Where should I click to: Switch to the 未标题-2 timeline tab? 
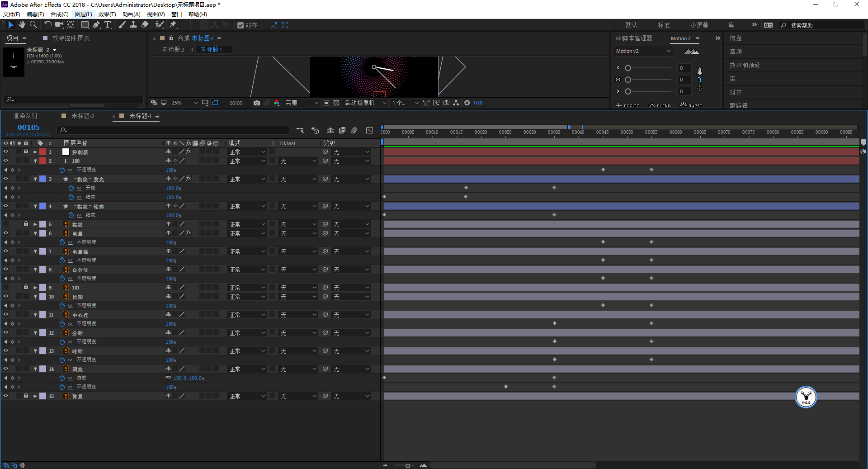83,116
